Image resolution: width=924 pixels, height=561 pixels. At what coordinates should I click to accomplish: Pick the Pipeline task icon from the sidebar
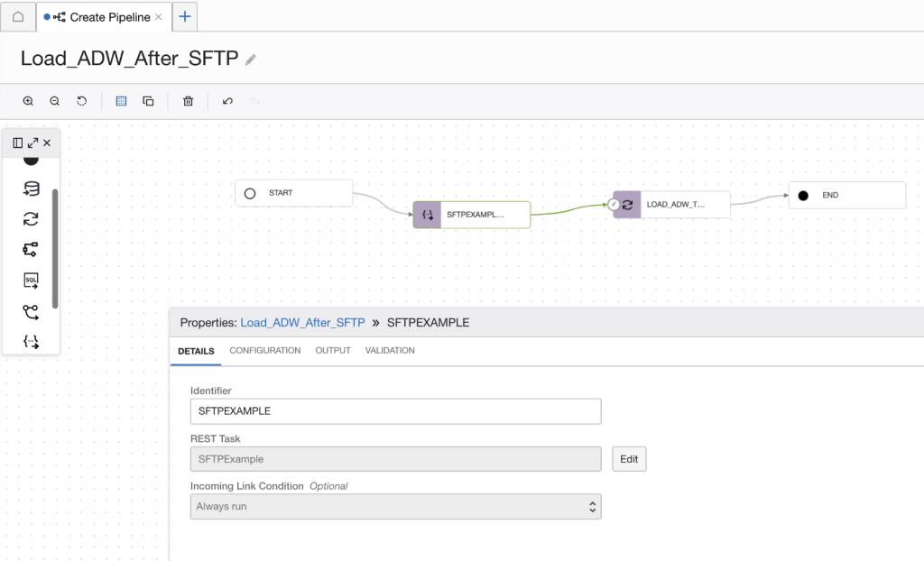tap(30, 249)
